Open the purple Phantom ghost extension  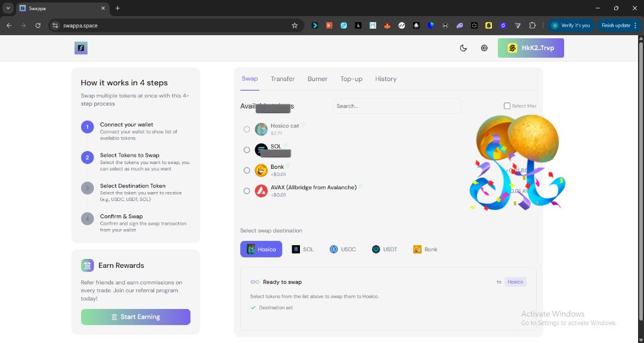point(460,26)
